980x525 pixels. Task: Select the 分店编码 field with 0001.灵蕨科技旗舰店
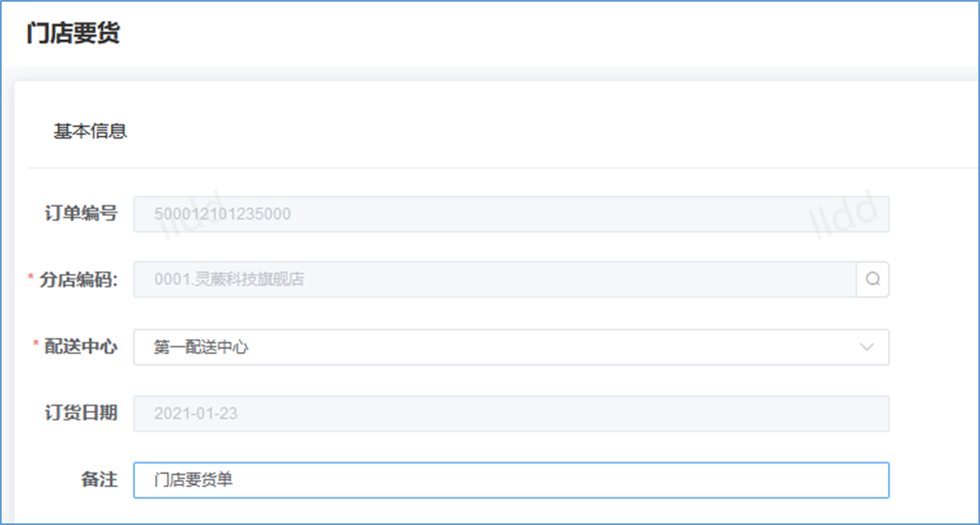494,280
